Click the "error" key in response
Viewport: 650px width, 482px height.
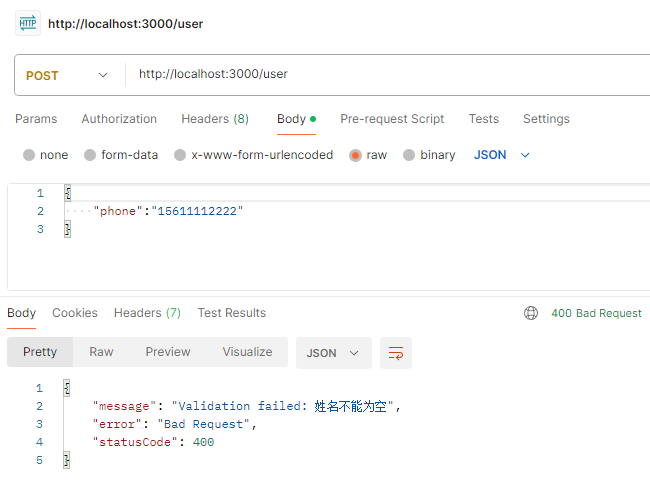117,424
